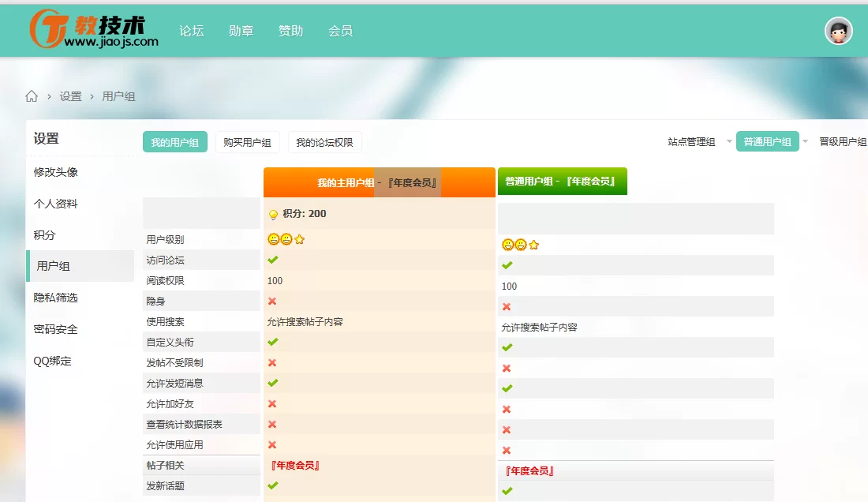Click the 晋级用户组 link
Image resolution: width=868 pixels, height=502 pixels.
(x=843, y=142)
